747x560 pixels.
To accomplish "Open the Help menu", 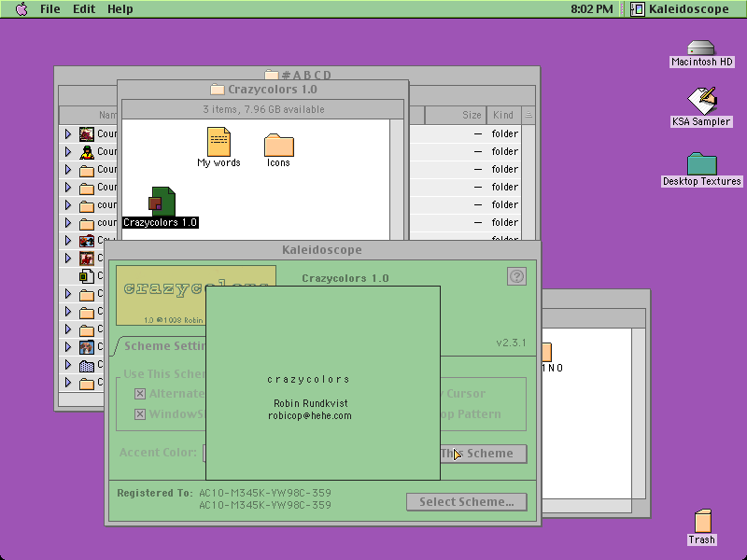I will click(120, 9).
